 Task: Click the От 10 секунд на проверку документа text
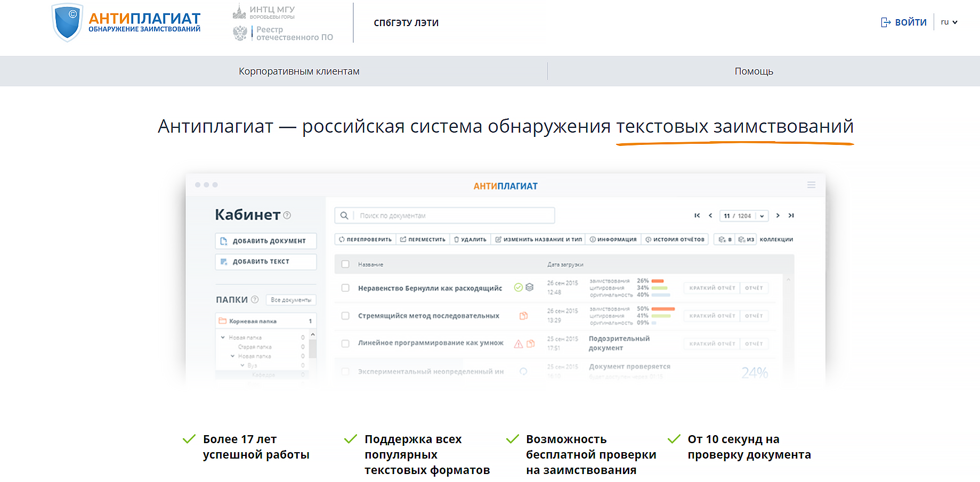pos(749,447)
